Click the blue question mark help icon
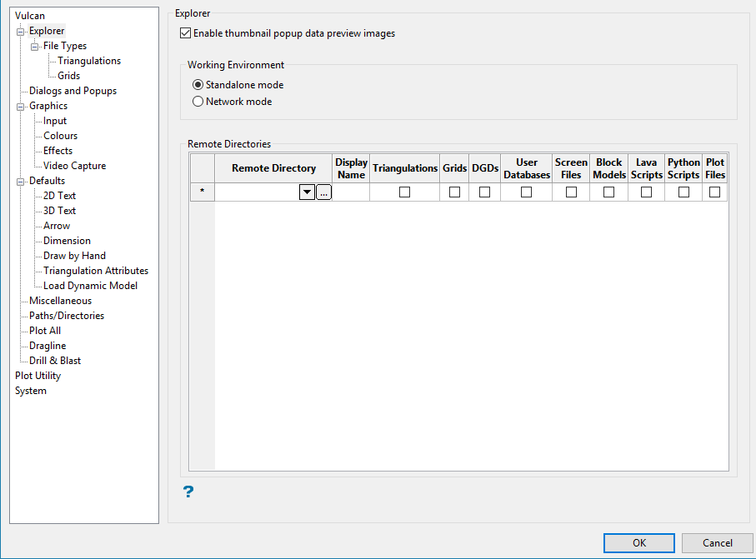 [188, 492]
